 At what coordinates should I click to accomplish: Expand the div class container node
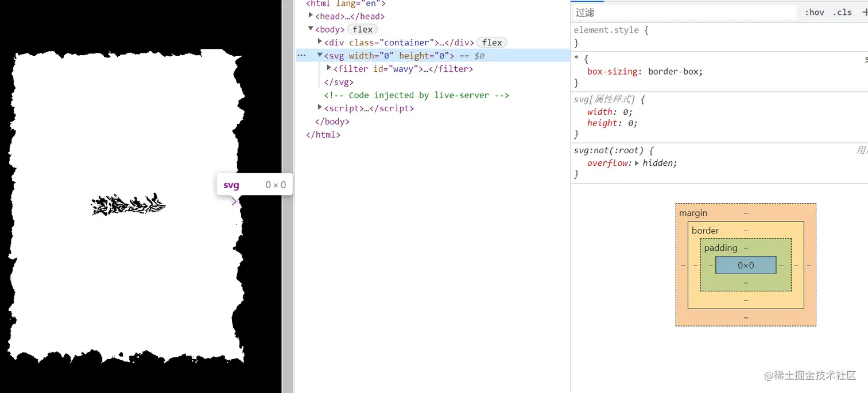tap(320, 42)
